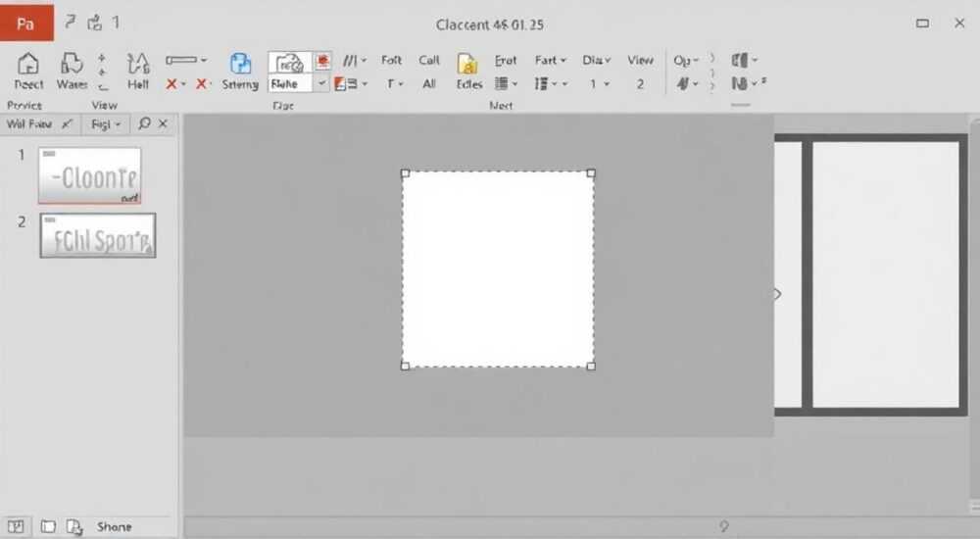980x539 pixels.
Task: Click the red-and-lines layout icon under the shape gallery
Action: [346, 83]
